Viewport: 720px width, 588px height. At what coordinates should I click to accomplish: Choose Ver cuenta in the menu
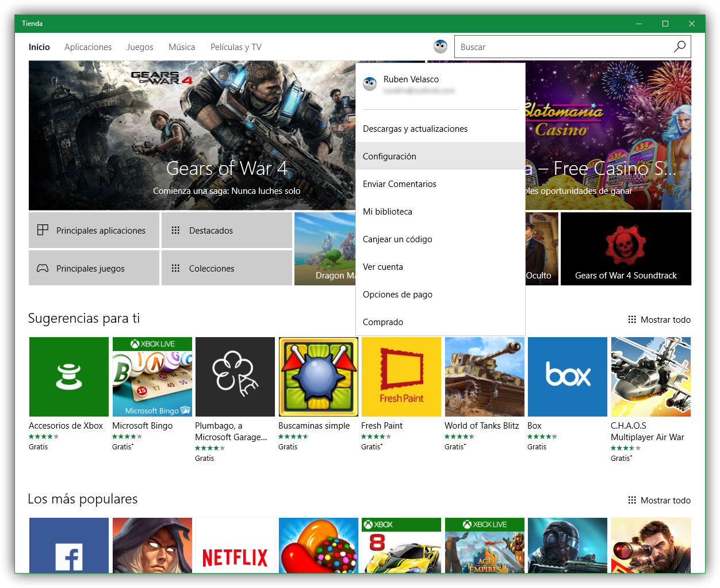tap(441, 267)
